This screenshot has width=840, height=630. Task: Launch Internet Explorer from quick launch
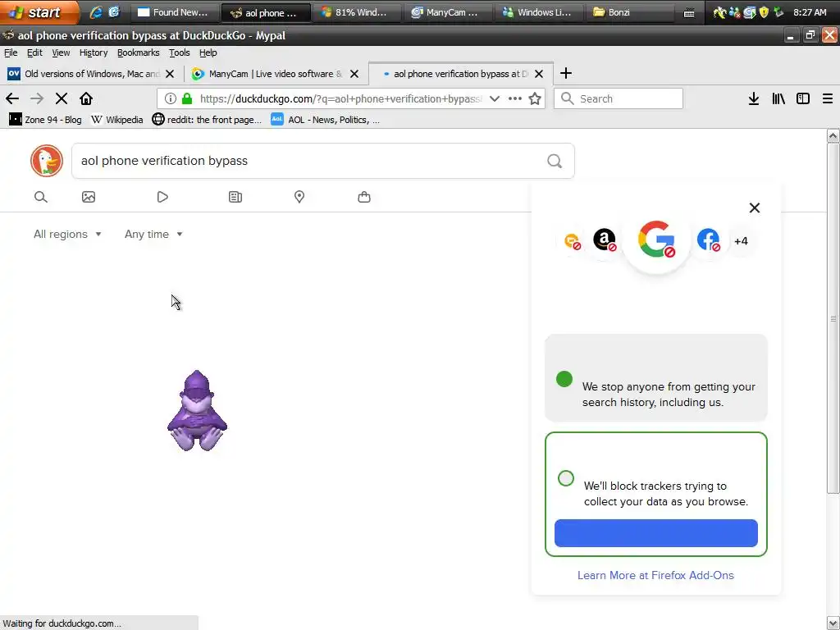pyautogui.click(x=96, y=12)
